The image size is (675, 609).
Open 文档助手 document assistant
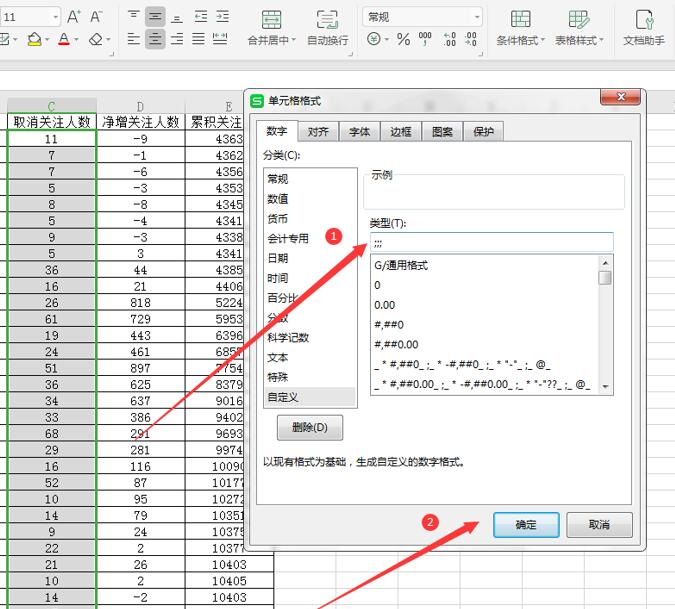pos(644,28)
